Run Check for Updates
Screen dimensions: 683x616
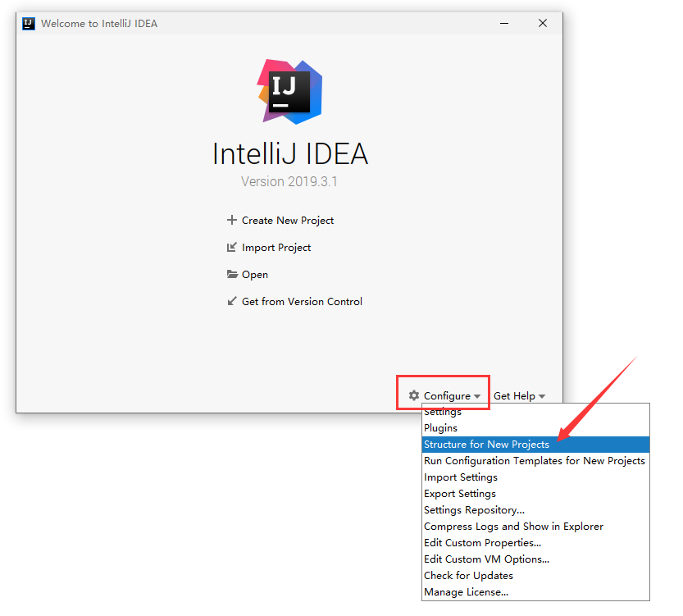[535, 576]
